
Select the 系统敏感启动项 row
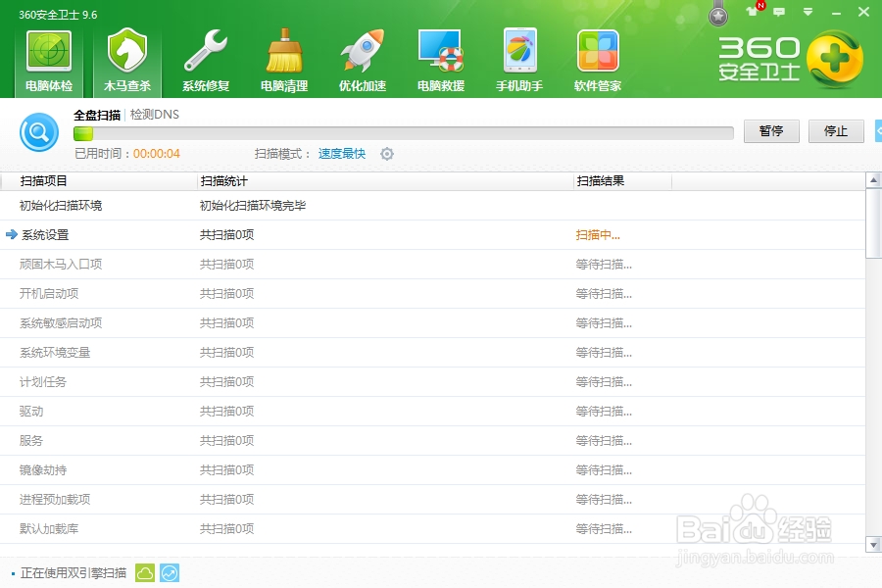click(x=432, y=323)
